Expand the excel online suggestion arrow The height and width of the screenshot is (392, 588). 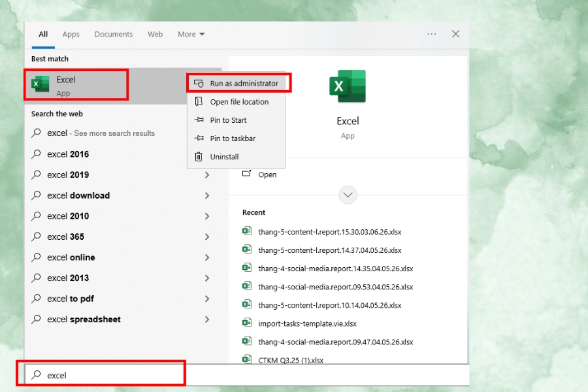(207, 257)
